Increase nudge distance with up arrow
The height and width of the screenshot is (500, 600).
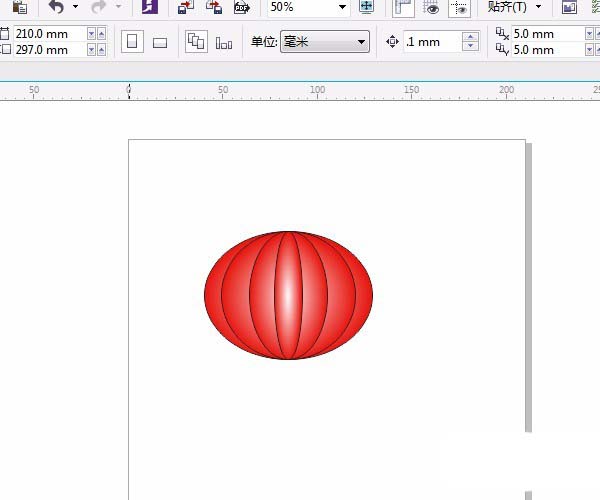(x=470, y=37)
